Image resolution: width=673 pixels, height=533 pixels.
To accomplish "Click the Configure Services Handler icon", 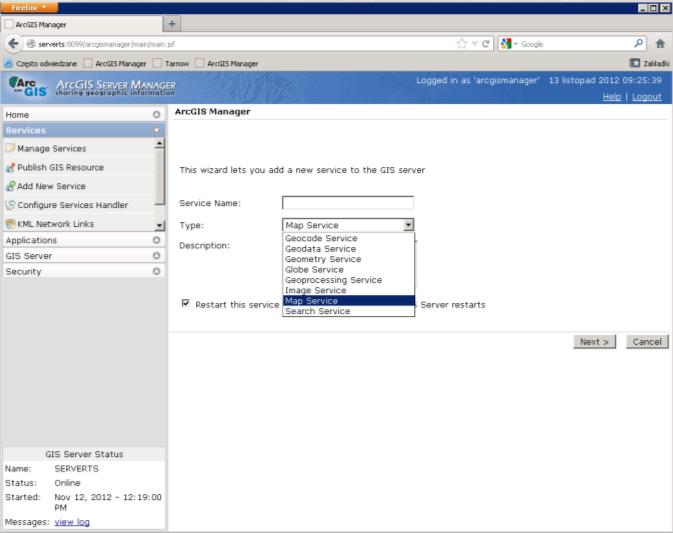I will 10,205.
